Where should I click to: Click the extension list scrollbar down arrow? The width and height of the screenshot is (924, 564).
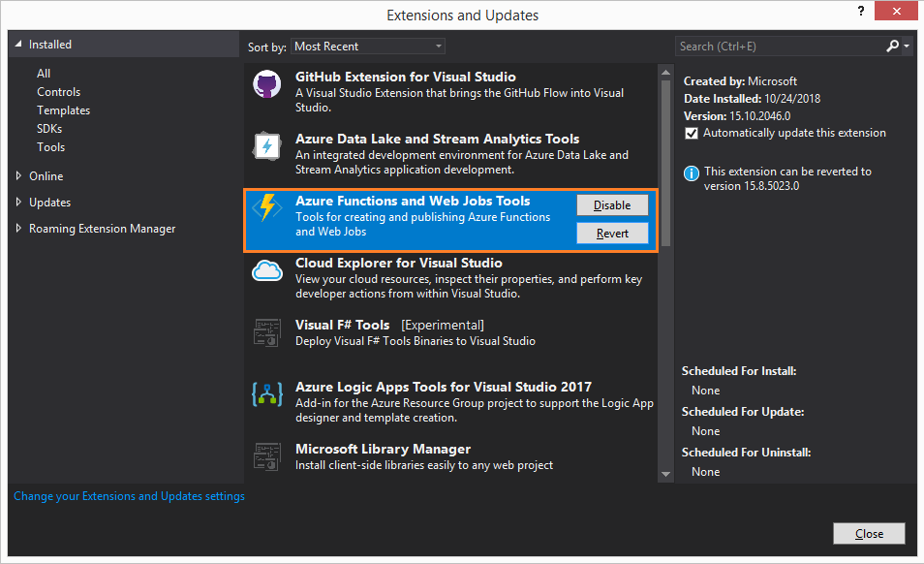[x=666, y=474]
